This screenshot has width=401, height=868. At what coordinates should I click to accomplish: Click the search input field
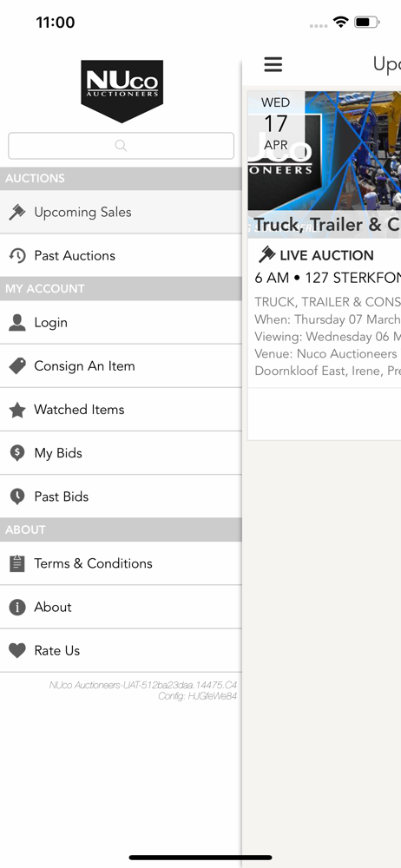[x=121, y=146]
